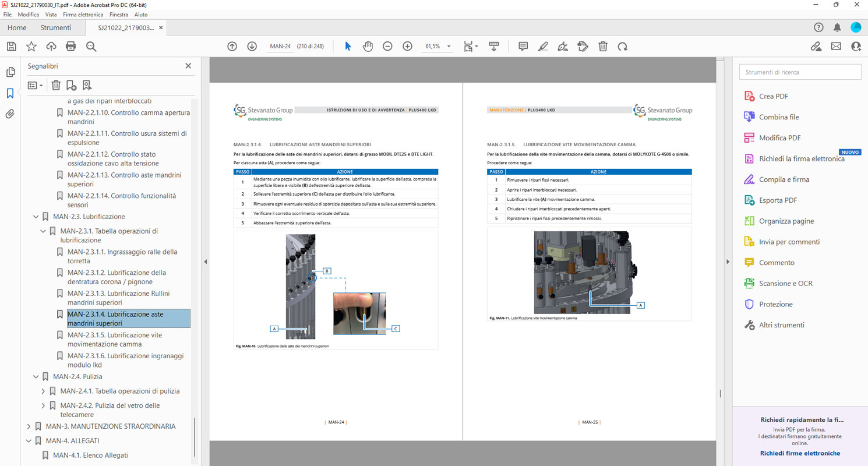Expand MAN-3. MANUTENZIONE STRAORDINARIA bookmark
The height and width of the screenshot is (466, 868).
click(x=29, y=426)
